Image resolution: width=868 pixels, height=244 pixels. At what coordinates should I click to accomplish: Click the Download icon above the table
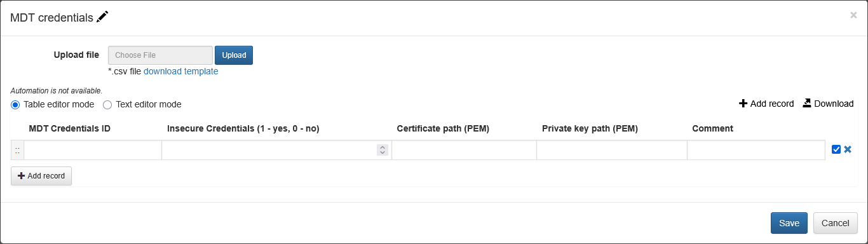coord(807,103)
